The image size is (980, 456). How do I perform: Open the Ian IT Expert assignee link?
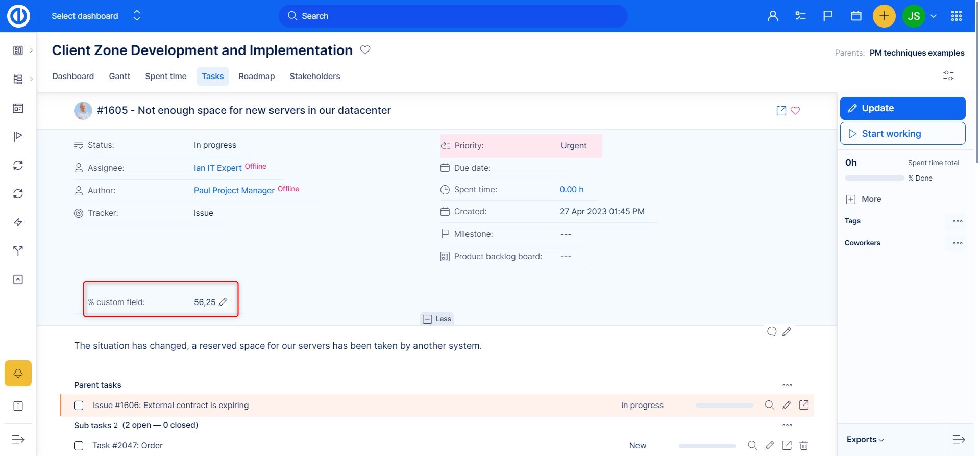tap(217, 168)
